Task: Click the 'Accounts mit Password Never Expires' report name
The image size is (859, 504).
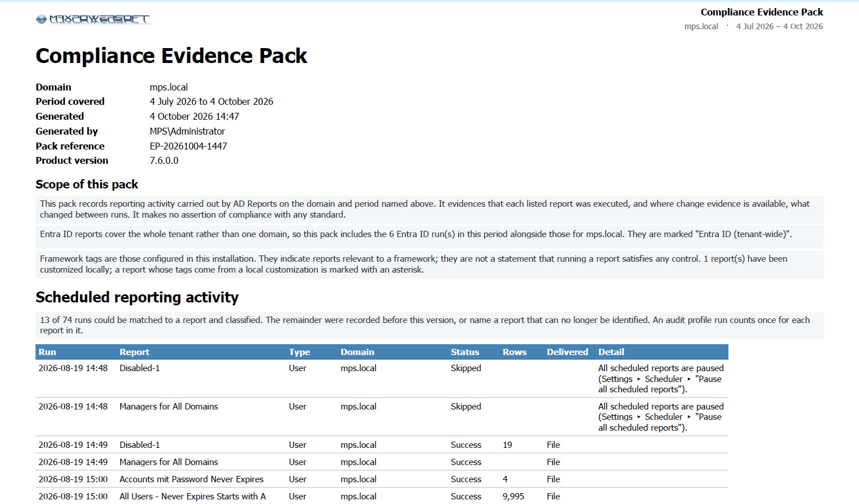Action: (x=191, y=479)
